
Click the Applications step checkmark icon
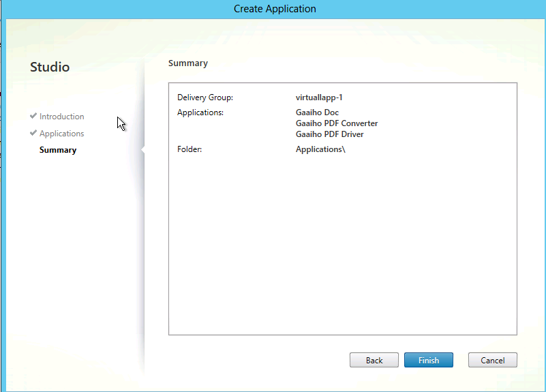pos(33,133)
